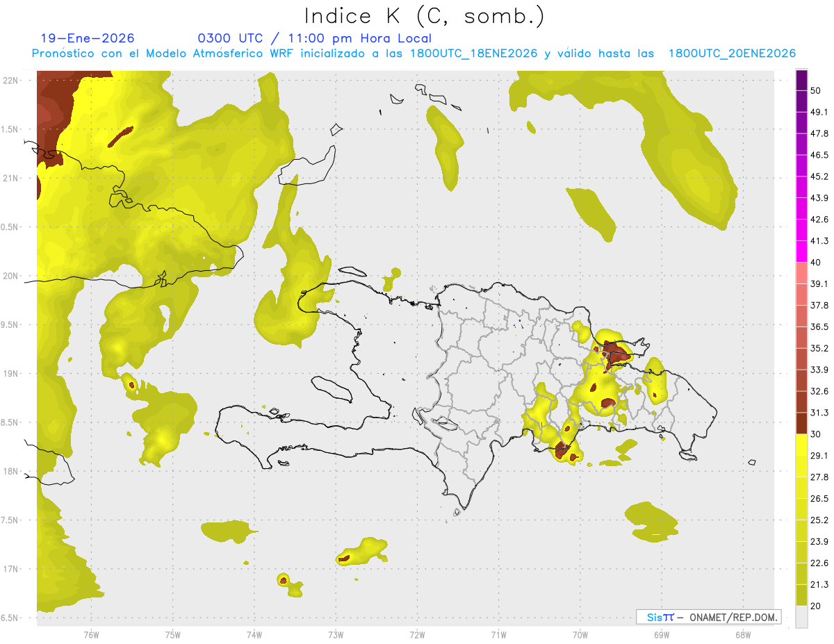
Task: Click the '17N' latitude label
Action: pyautogui.click(x=10, y=569)
